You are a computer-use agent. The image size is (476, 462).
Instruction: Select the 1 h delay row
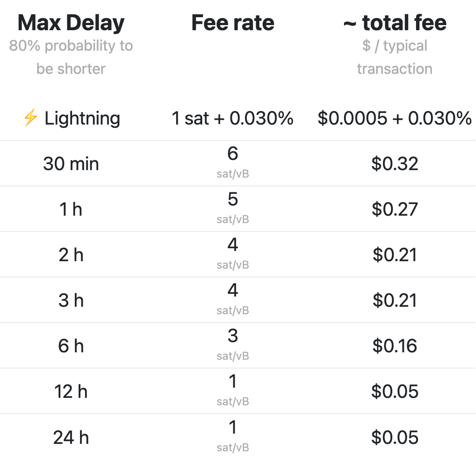coord(71,209)
